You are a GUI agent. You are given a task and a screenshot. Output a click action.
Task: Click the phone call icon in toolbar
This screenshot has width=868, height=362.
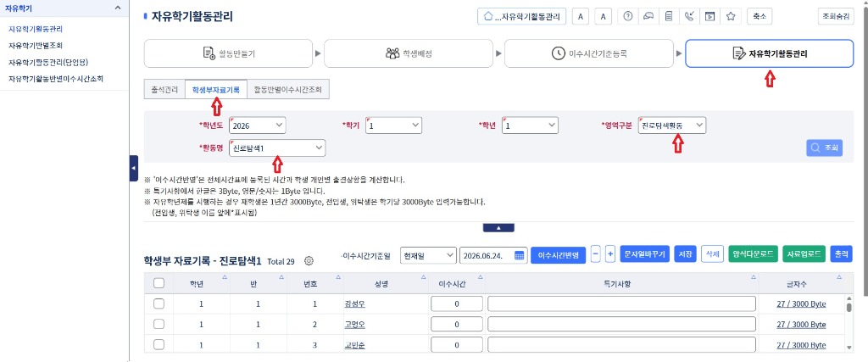(x=689, y=17)
